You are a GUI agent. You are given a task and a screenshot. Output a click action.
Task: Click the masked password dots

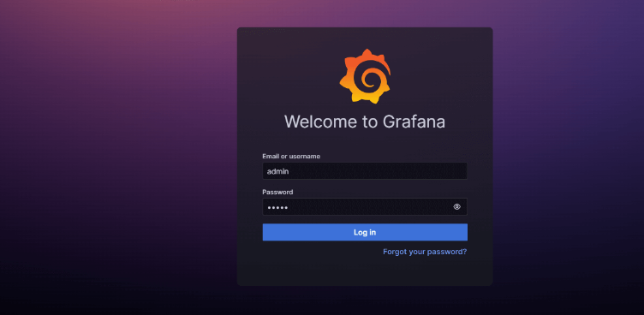click(x=277, y=208)
